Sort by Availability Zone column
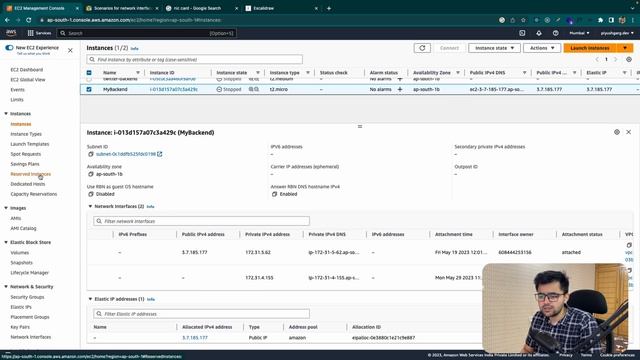This screenshot has height=360, width=640. [x=458, y=73]
